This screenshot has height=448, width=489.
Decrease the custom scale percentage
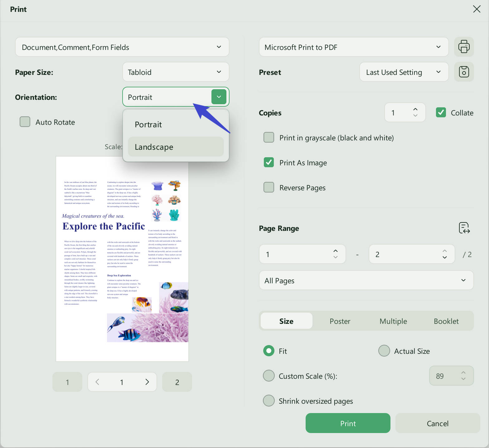pos(463,379)
